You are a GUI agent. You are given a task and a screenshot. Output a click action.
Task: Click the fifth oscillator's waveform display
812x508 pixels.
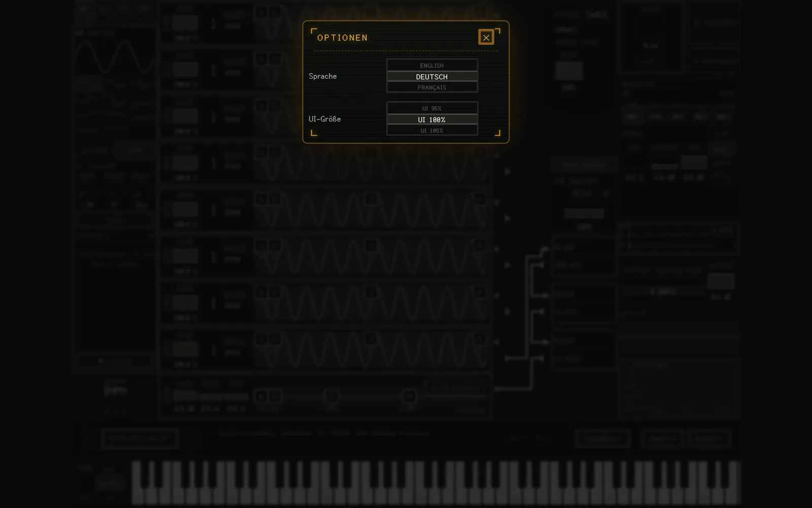click(373, 209)
